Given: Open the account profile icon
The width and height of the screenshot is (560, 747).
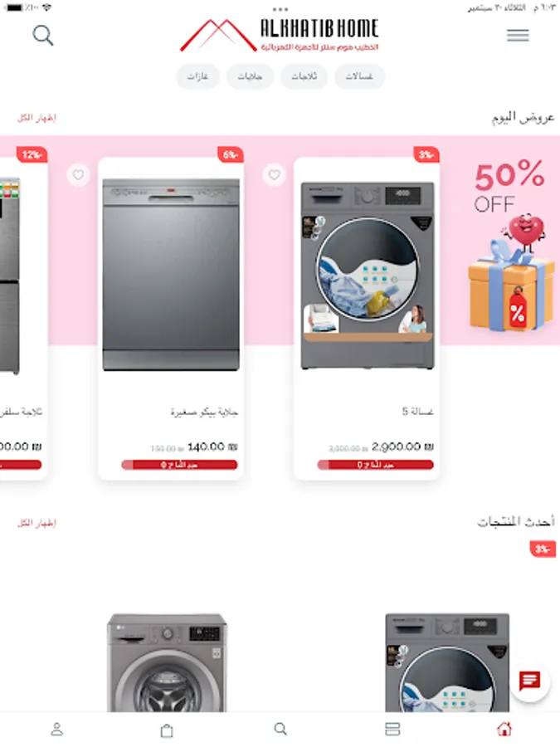Looking at the screenshot, I should (x=56, y=729).
